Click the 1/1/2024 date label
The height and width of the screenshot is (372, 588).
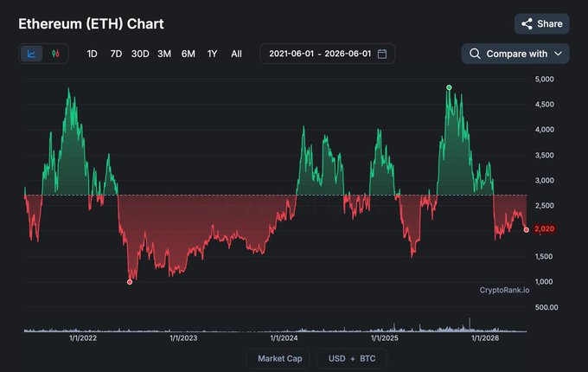click(284, 338)
